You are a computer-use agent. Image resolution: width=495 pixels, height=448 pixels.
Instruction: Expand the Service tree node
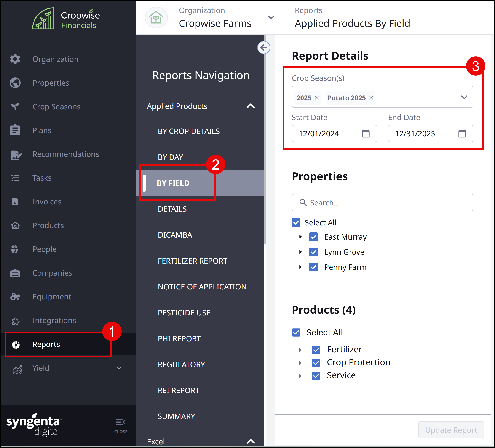point(300,376)
